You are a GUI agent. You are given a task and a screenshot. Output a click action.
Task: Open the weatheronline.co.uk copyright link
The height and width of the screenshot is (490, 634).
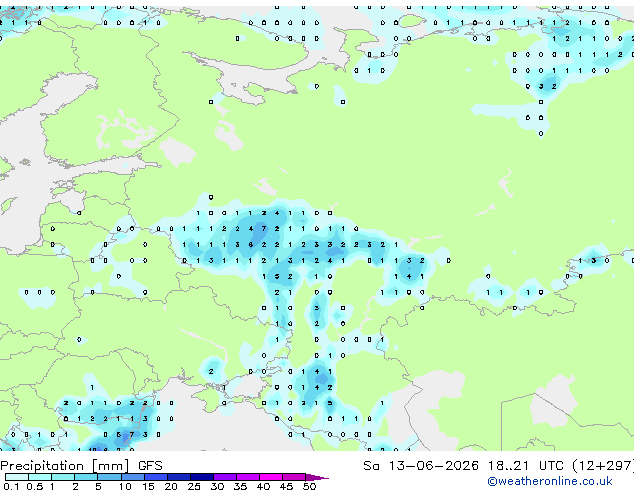pos(550,481)
